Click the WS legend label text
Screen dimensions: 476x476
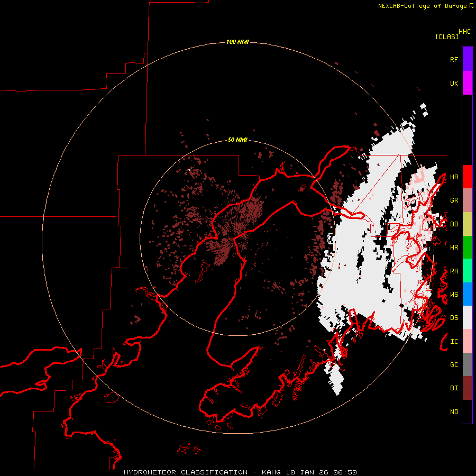(x=454, y=295)
